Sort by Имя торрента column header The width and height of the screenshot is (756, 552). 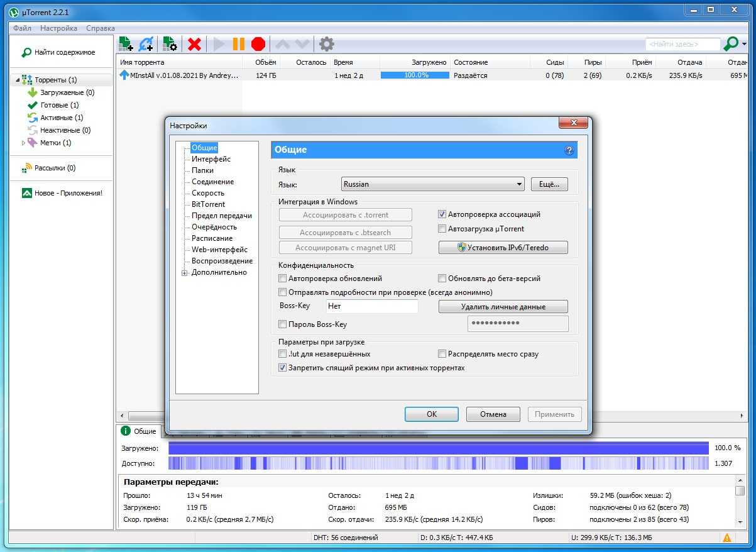pyautogui.click(x=180, y=62)
